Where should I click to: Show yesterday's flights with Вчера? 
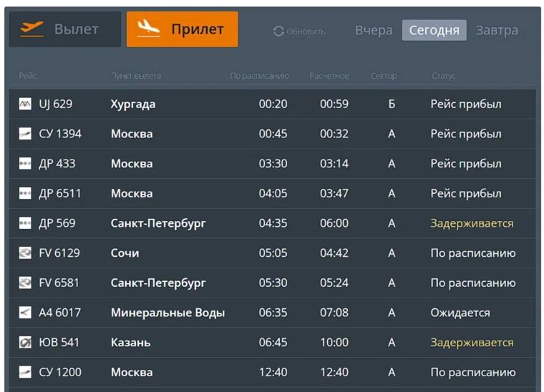(374, 30)
